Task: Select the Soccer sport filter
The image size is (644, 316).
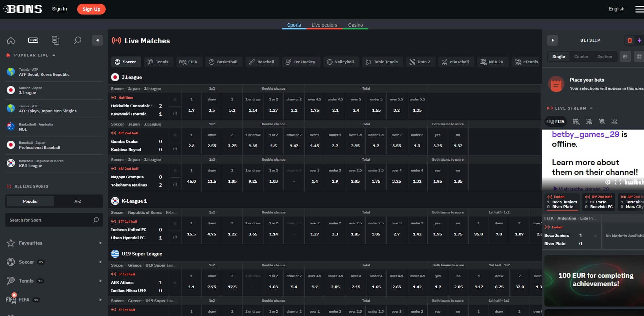Action: pyautogui.click(x=125, y=62)
